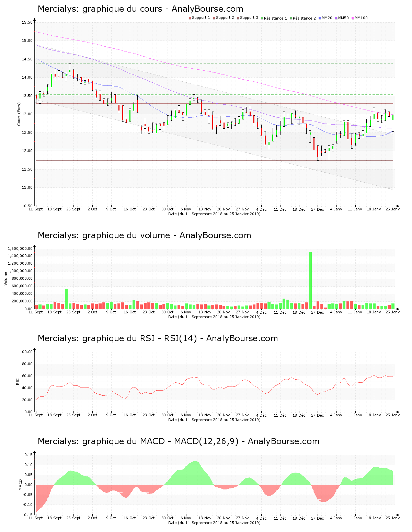Click '4 Déc' date on MACD chart axis
Screen dimensions: 412x532
261,518
